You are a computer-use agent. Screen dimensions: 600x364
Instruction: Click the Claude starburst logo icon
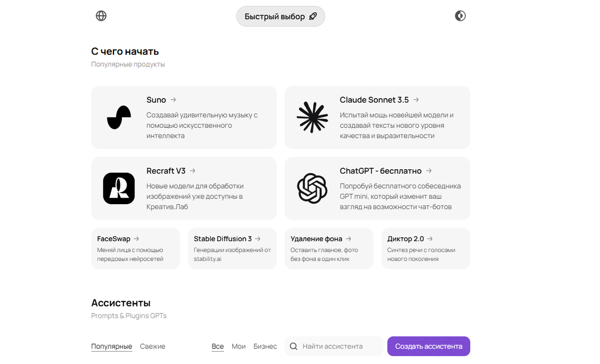[x=312, y=117]
